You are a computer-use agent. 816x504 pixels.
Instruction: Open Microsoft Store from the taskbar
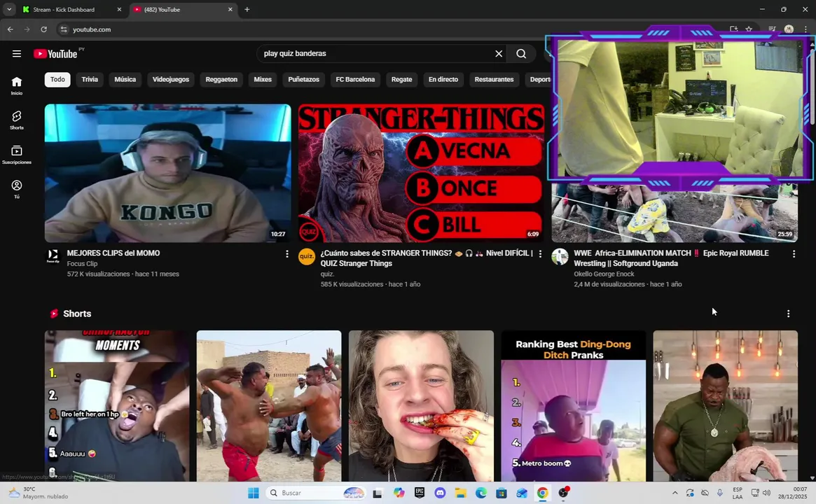(501, 493)
